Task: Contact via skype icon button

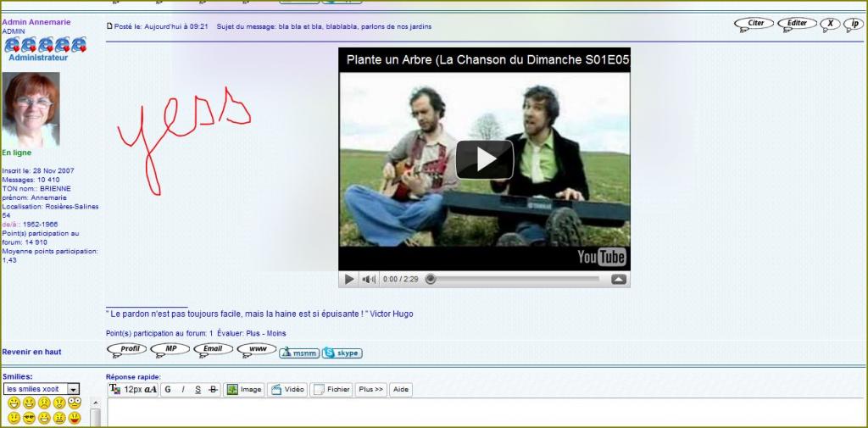Action: [x=342, y=353]
